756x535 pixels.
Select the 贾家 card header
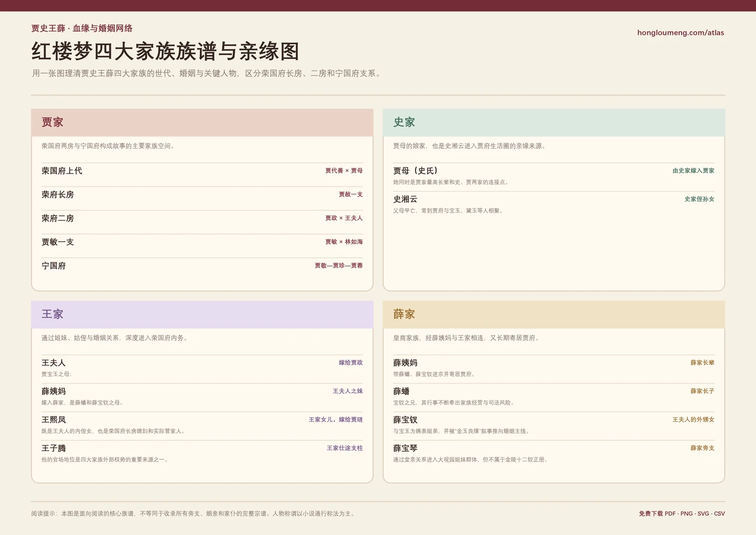click(x=202, y=123)
